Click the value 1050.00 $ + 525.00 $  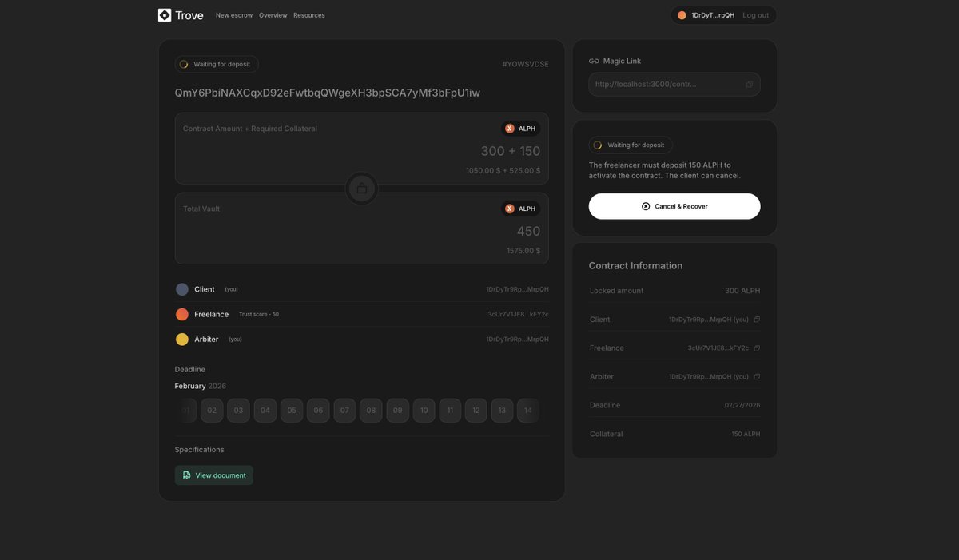503,171
